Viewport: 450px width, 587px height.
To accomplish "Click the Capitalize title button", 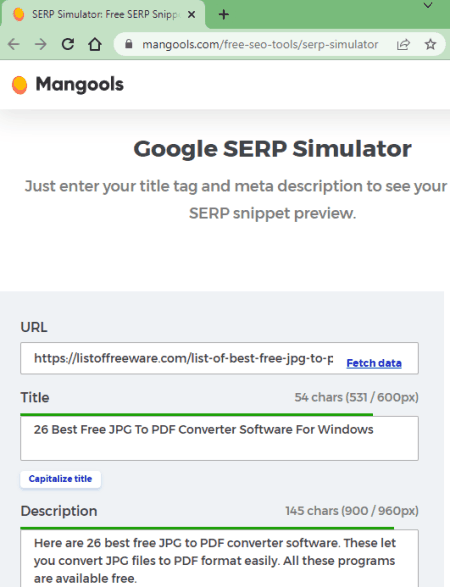I will (60, 479).
